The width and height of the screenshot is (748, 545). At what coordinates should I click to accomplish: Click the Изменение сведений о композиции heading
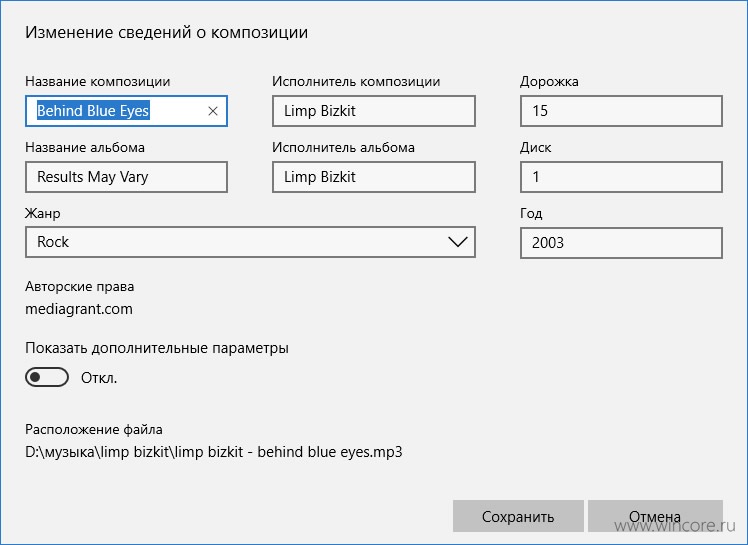tap(166, 32)
